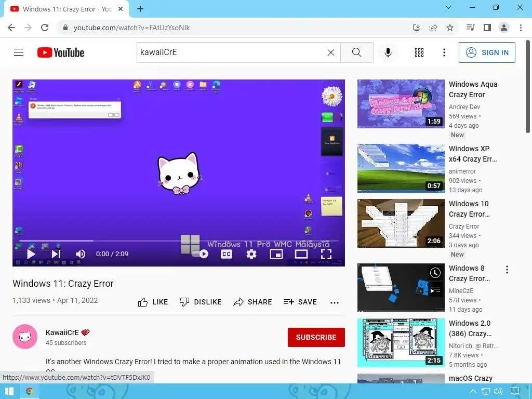Screen dimensions: 532x399
Task: Add Windows 8 video to Watch Later
Action: 435,272
